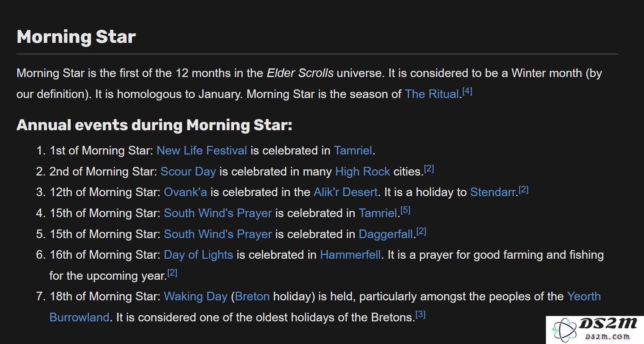This screenshot has height=344, width=644.
Task: Open the Scour Day link
Action: 188,171
